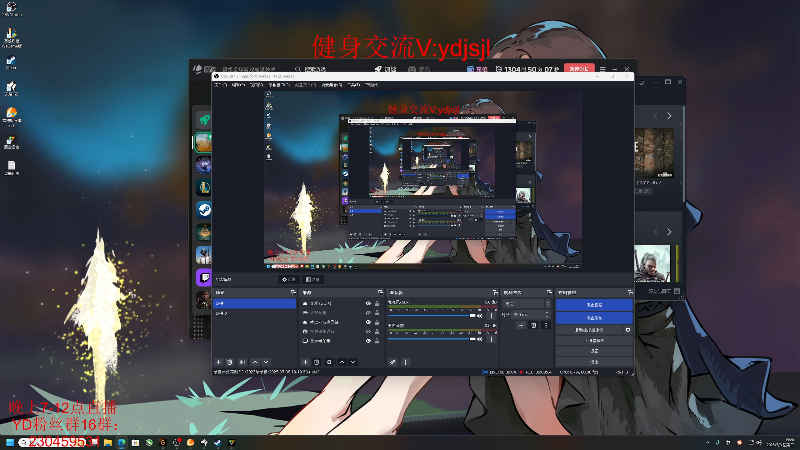The width and height of the screenshot is (800, 450).
Task: Open scene transition type dropdown
Action: click(527, 304)
